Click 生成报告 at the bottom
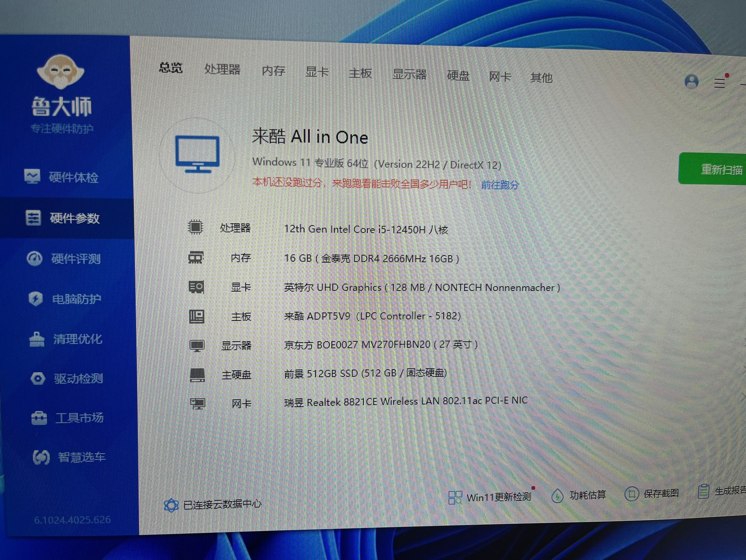This screenshot has width=746, height=560. pos(722,491)
